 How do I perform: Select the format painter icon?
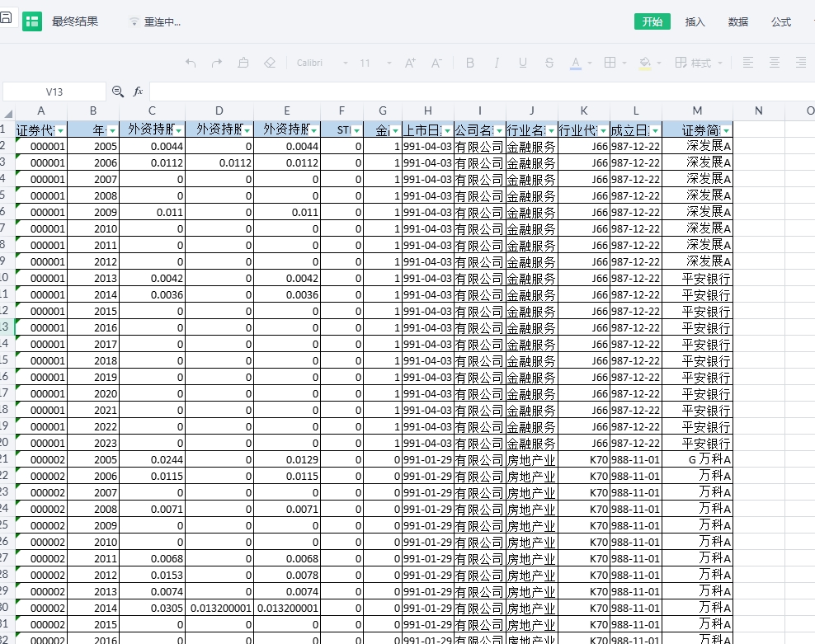[x=243, y=63]
